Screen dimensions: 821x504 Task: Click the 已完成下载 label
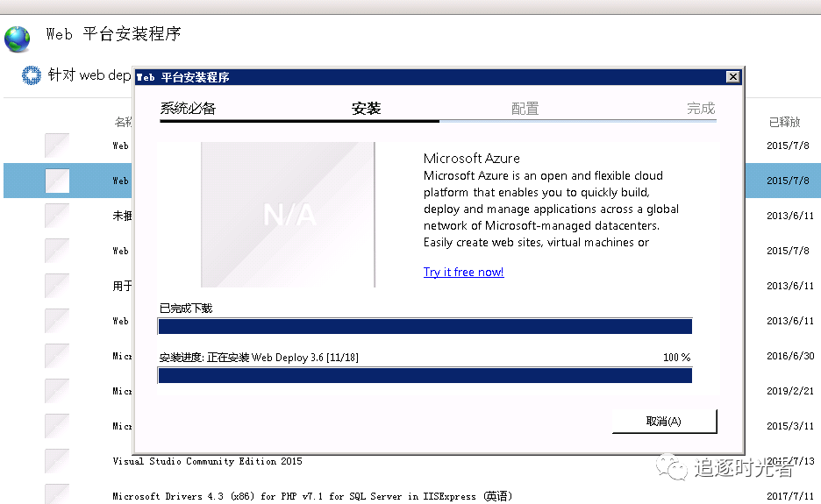[186, 309]
